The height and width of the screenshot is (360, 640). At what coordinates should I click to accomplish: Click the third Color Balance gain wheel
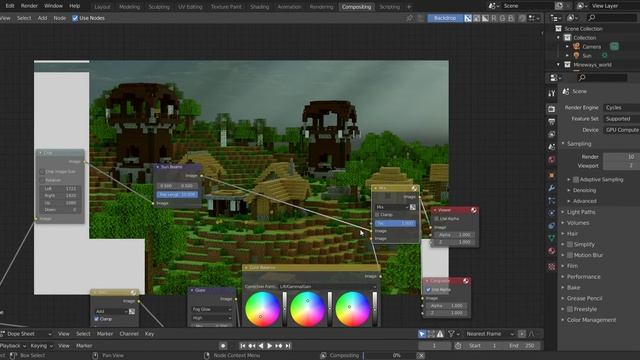coord(352,309)
